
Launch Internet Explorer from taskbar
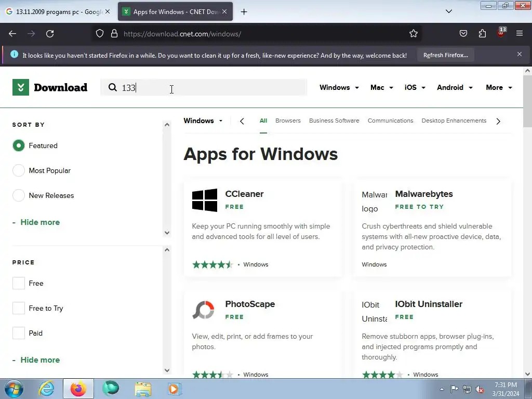pos(46,389)
